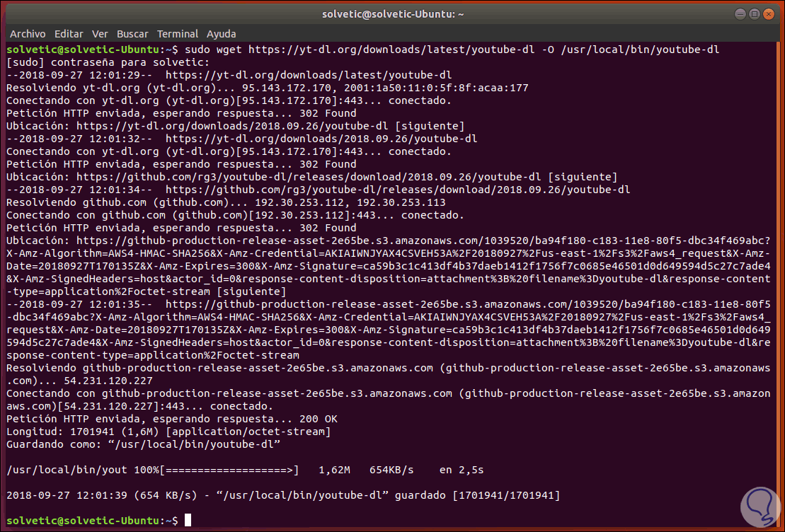Open the Terminal menu

tap(177, 34)
